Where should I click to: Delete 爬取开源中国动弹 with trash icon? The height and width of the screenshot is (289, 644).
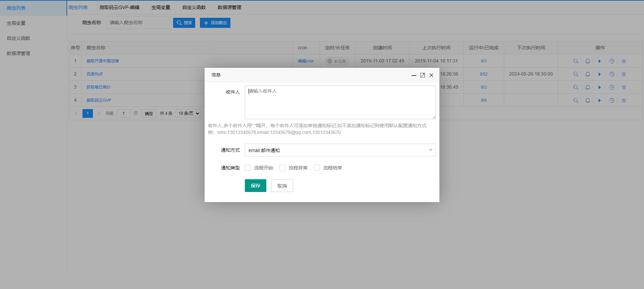(x=624, y=61)
